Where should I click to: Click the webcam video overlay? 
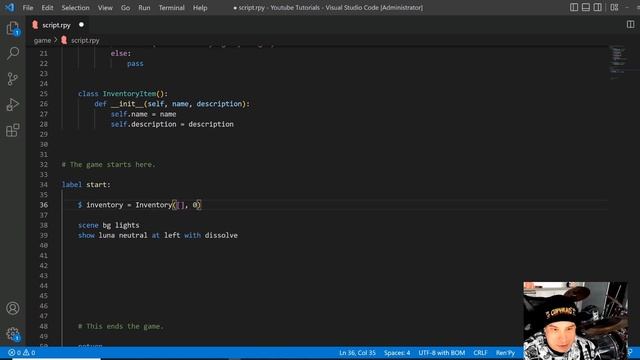pos(576,321)
